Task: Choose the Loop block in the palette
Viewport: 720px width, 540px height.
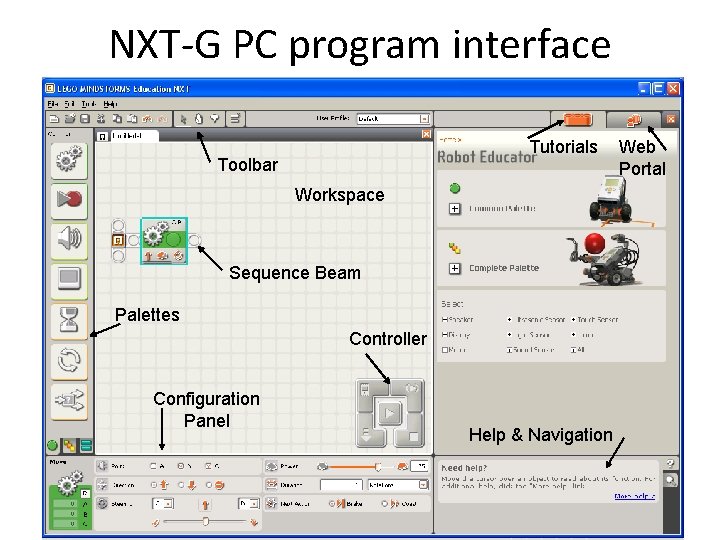Action: (69, 361)
